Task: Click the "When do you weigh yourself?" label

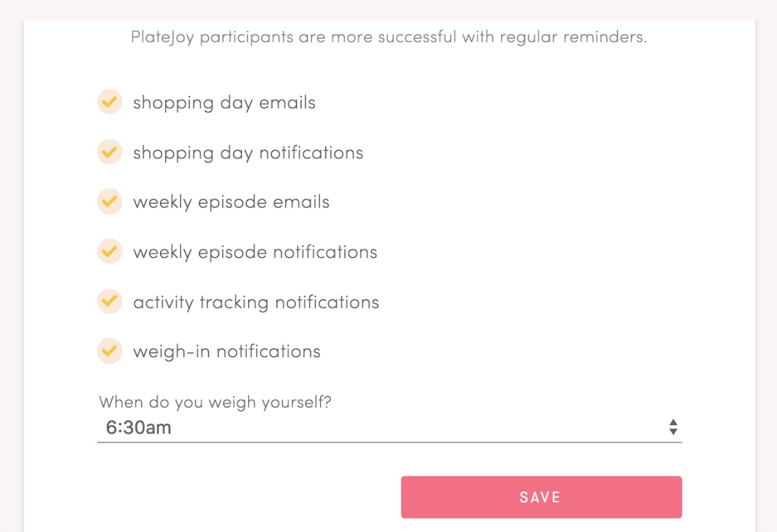Action: 215,403
